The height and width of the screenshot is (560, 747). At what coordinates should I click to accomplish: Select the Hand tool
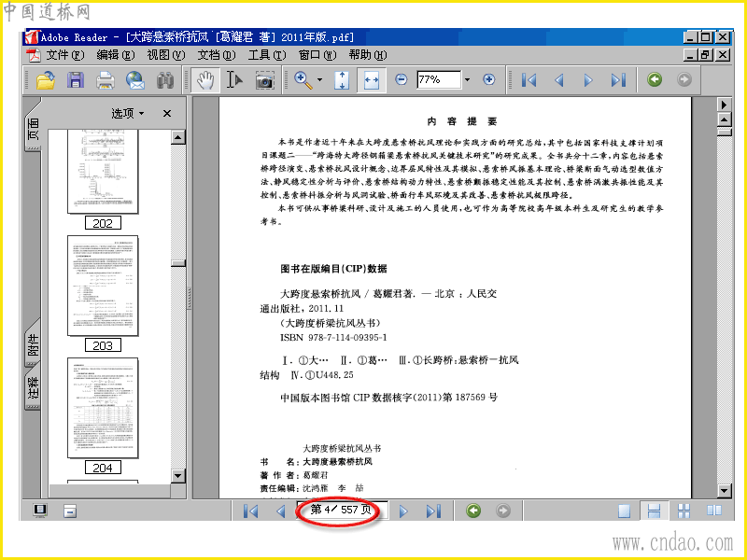click(205, 80)
